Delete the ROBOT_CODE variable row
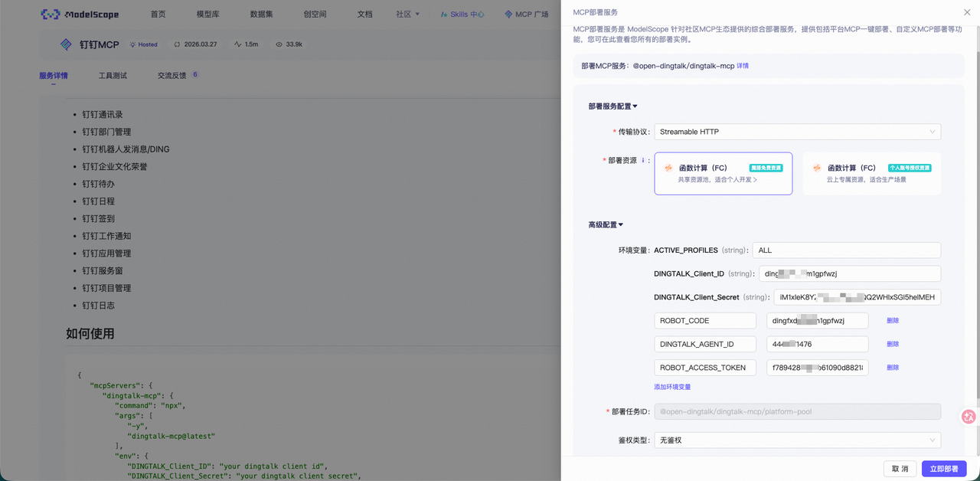This screenshot has width=980, height=481. pos(893,321)
